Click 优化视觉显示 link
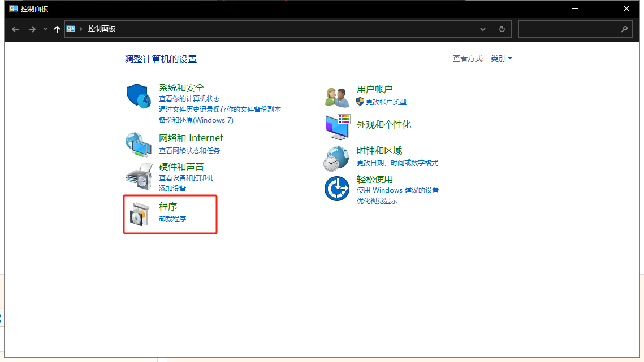 point(377,200)
